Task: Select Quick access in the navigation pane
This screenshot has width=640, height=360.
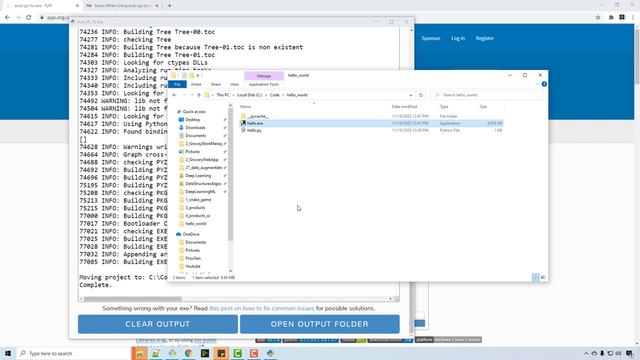Action: [x=194, y=112]
